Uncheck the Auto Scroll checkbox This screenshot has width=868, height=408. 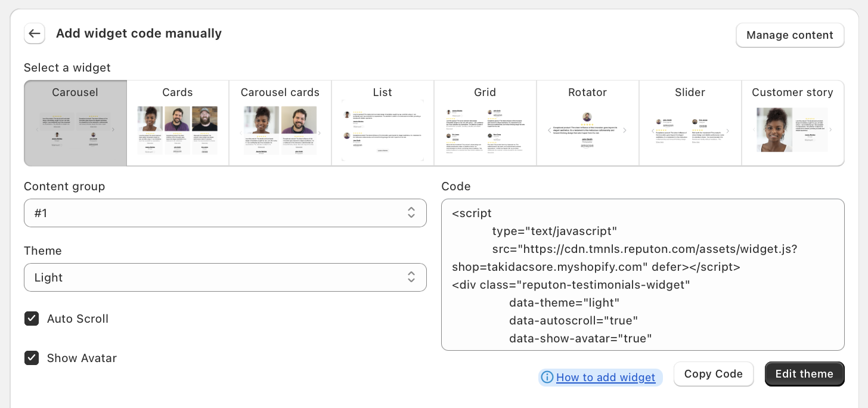pyautogui.click(x=32, y=319)
